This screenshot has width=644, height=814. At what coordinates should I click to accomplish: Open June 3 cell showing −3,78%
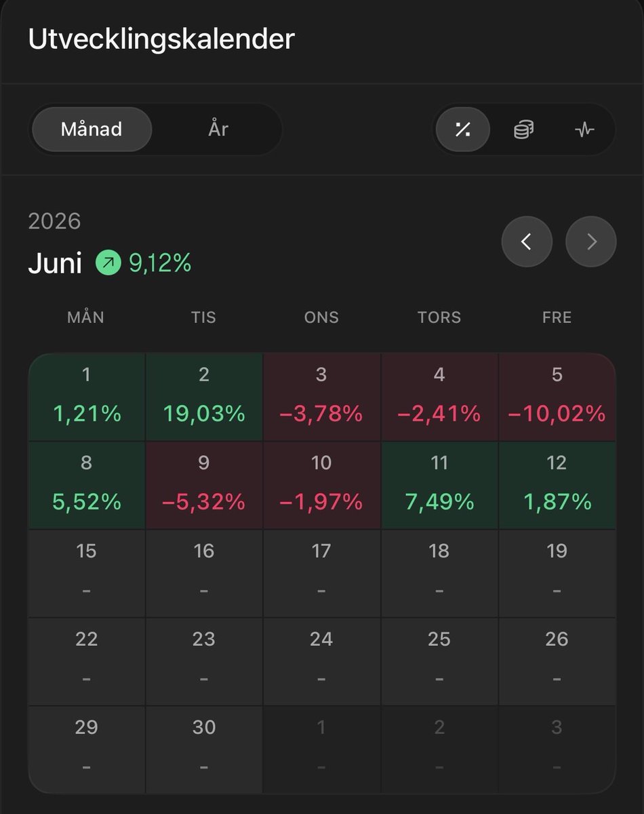coord(321,397)
